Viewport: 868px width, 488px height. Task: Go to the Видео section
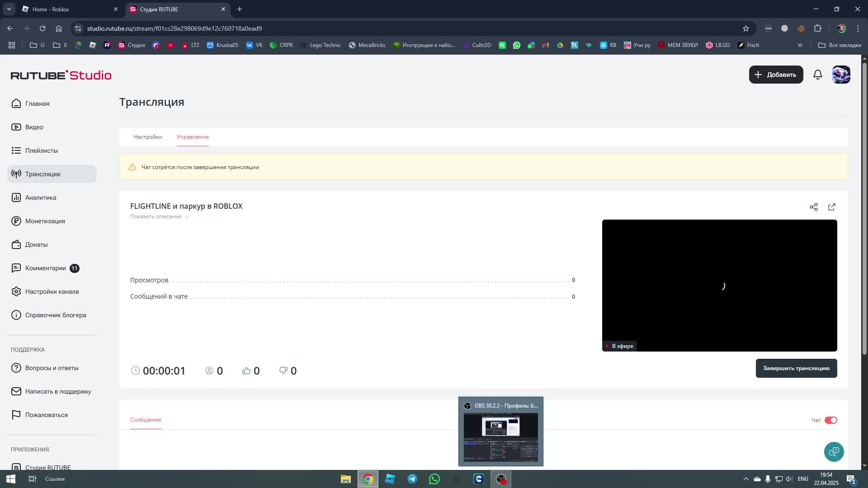click(x=52, y=127)
